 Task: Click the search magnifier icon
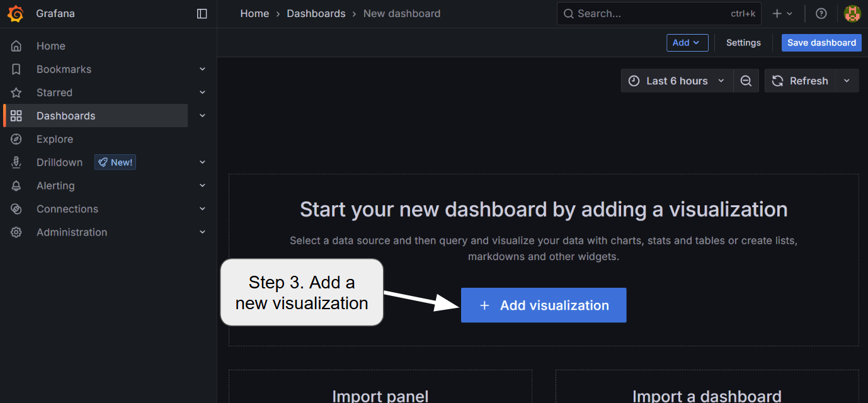coord(569,14)
